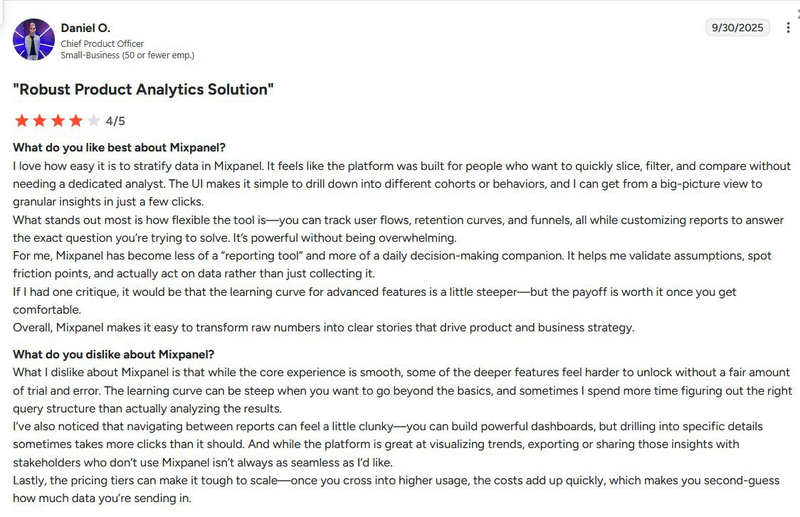800x517 pixels.
Task: Click the Chief Product Officer job title
Action: coord(102,43)
